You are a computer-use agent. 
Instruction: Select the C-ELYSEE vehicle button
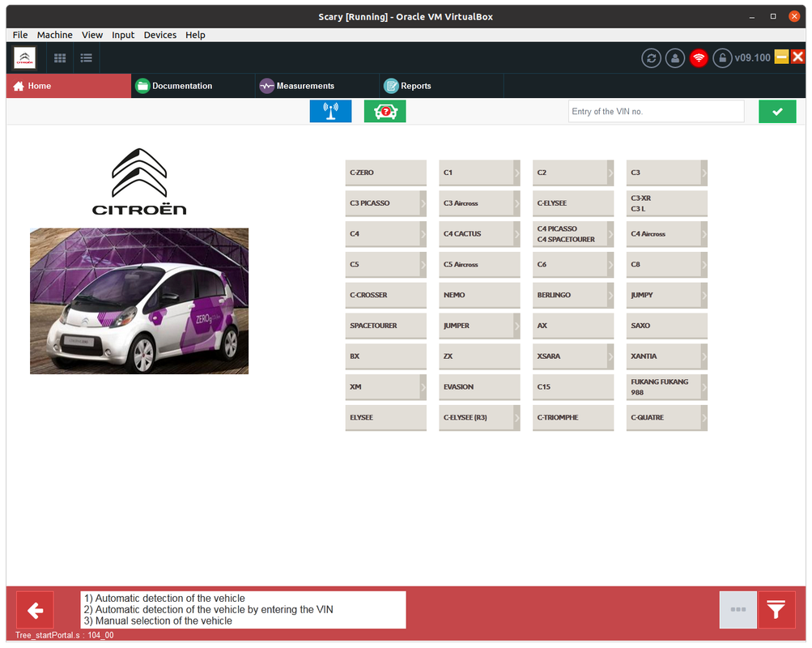[572, 203]
